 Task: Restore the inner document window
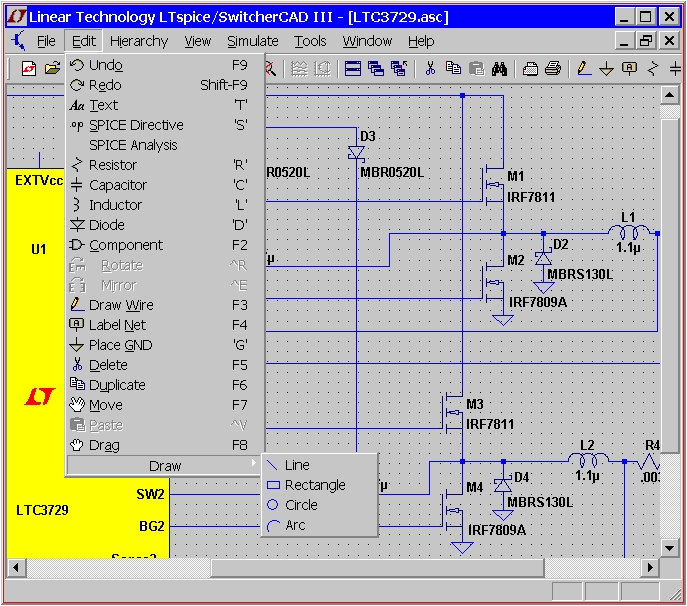[x=646, y=41]
